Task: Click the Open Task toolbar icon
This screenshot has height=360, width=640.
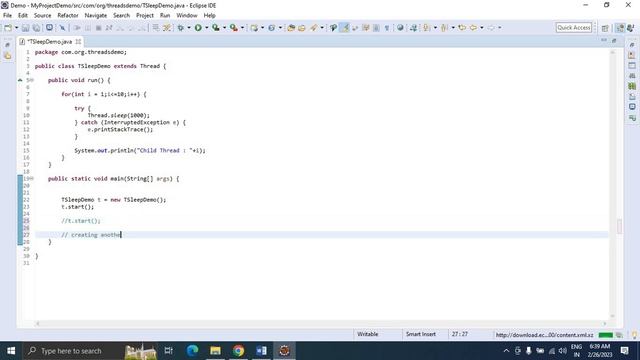Action: pyautogui.click(x=302, y=28)
